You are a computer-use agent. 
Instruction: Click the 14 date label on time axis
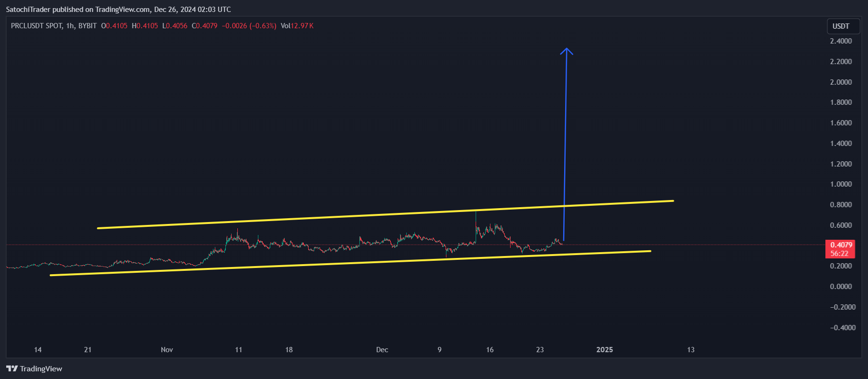pos(38,350)
